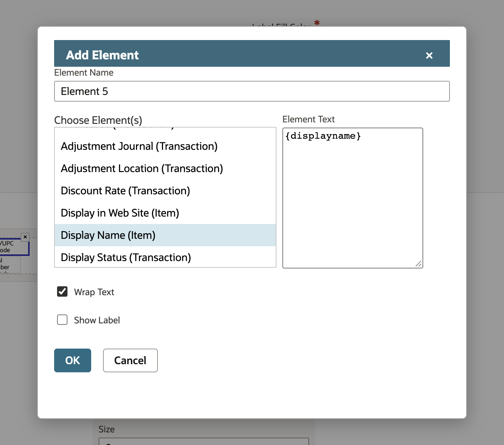This screenshot has height=445, width=504.
Task: Select Display Name (Item) list row
Action: pos(165,235)
